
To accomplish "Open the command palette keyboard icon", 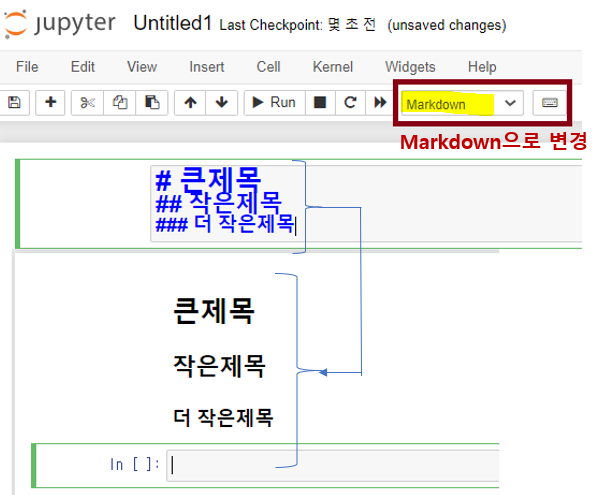I will pyautogui.click(x=550, y=102).
